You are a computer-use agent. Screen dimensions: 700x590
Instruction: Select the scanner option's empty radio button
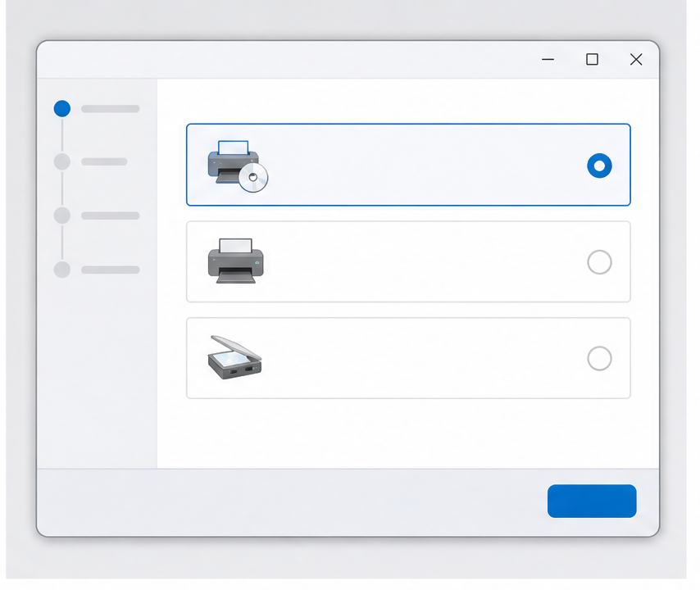coord(599,358)
